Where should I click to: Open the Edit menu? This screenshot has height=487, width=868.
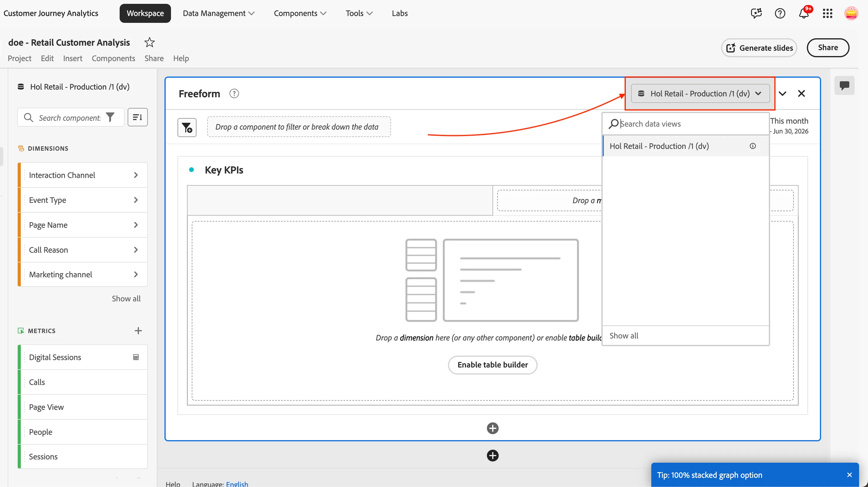click(47, 58)
